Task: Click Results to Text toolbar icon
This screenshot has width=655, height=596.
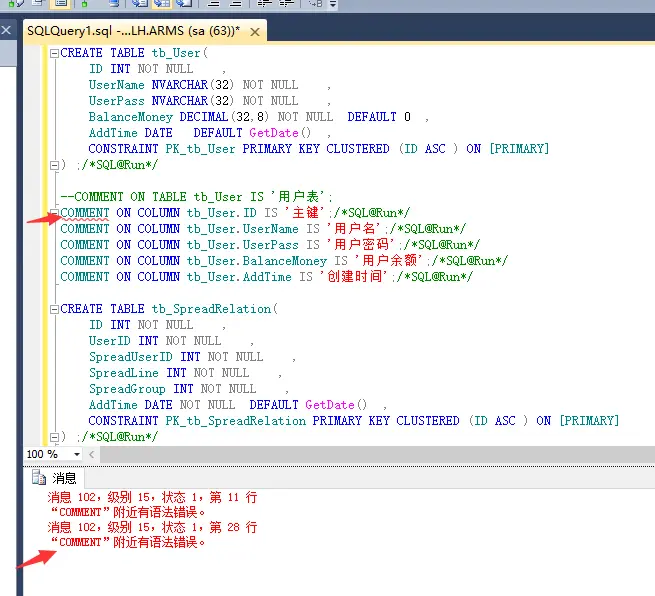Action: 140,3
